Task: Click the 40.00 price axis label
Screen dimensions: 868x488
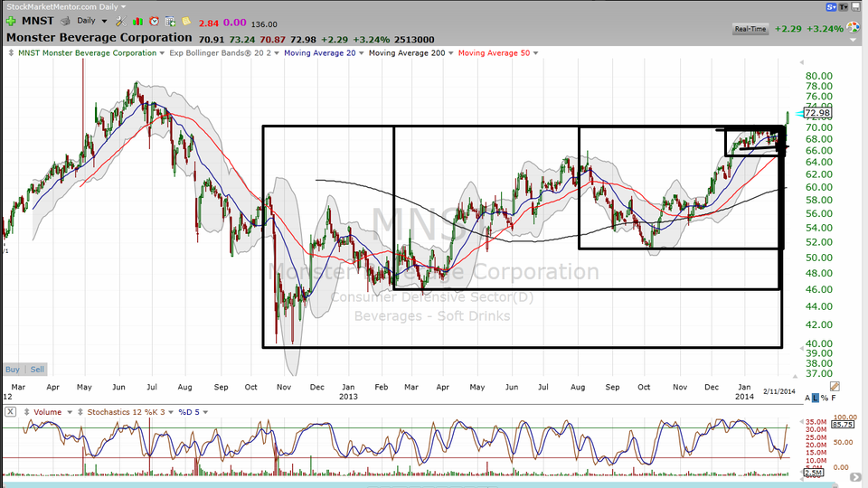Action: click(x=819, y=343)
